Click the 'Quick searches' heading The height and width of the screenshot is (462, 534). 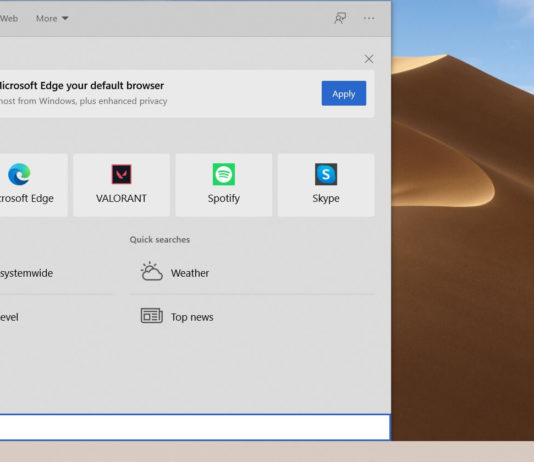click(160, 240)
